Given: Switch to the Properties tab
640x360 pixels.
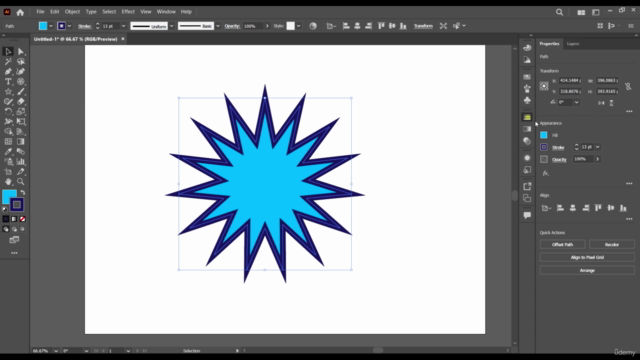Looking at the screenshot, I should (549, 44).
